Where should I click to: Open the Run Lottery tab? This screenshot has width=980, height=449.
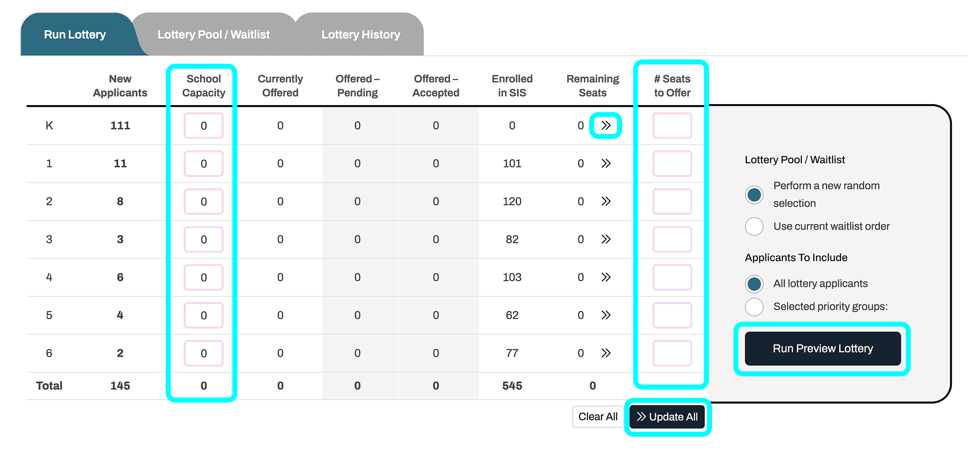pyautogui.click(x=75, y=35)
